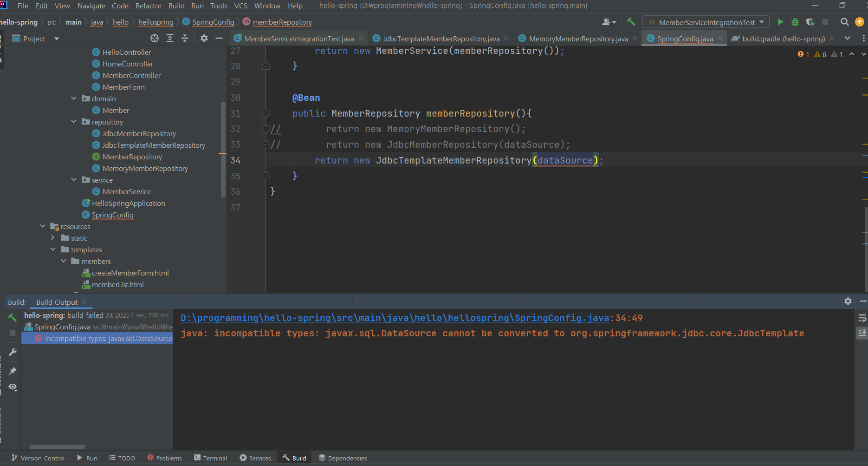Open Build panel settings gear
This screenshot has width=868, height=466.
(x=848, y=301)
